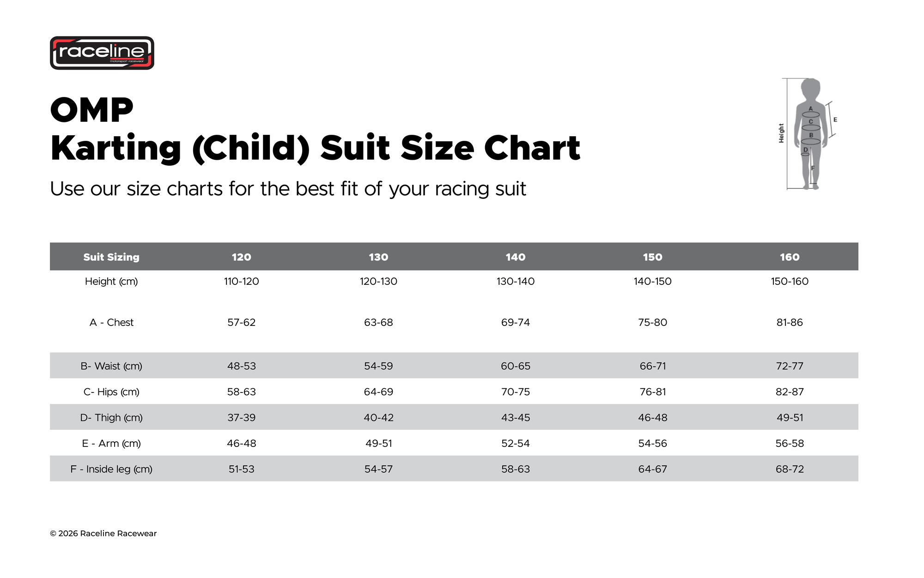
Task: Click the 68-72 inside leg value
Action: coord(790,470)
